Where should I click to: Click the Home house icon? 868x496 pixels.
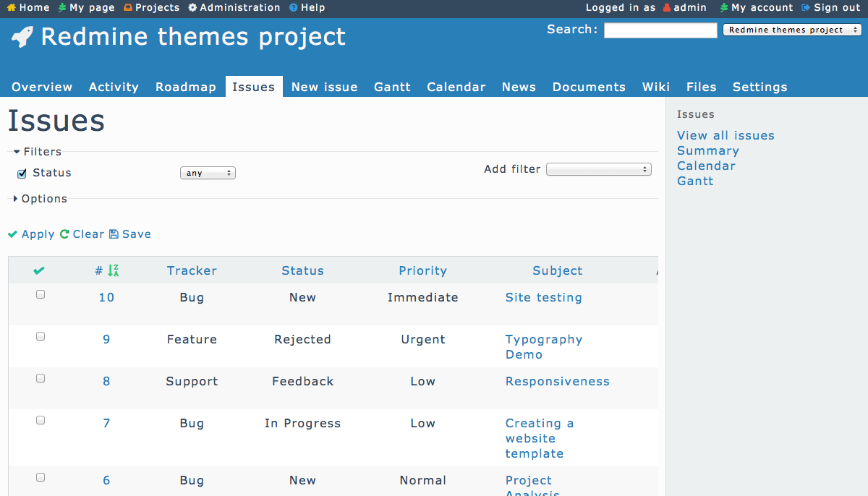[x=11, y=8]
